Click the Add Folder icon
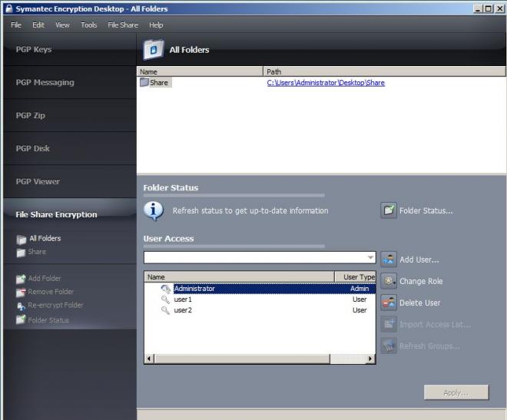This screenshot has width=507, height=420. pyautogui.click(x=21, y=279)
